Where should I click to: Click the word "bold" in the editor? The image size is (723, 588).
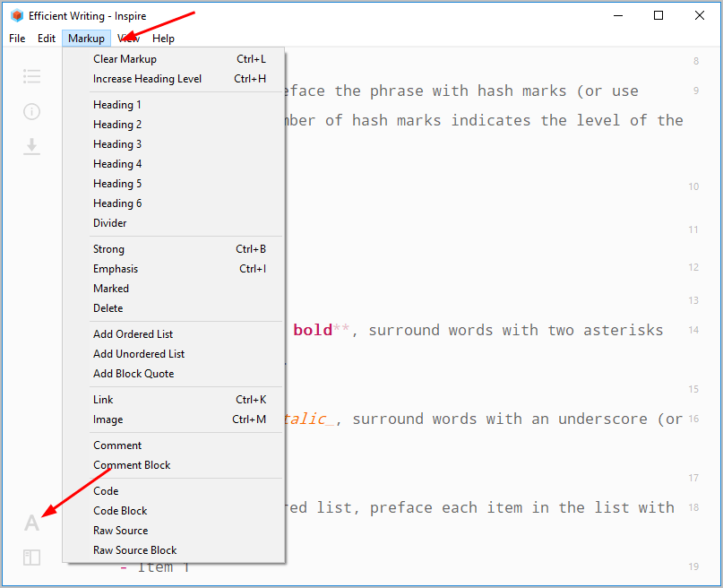click(x=313, y=330)
